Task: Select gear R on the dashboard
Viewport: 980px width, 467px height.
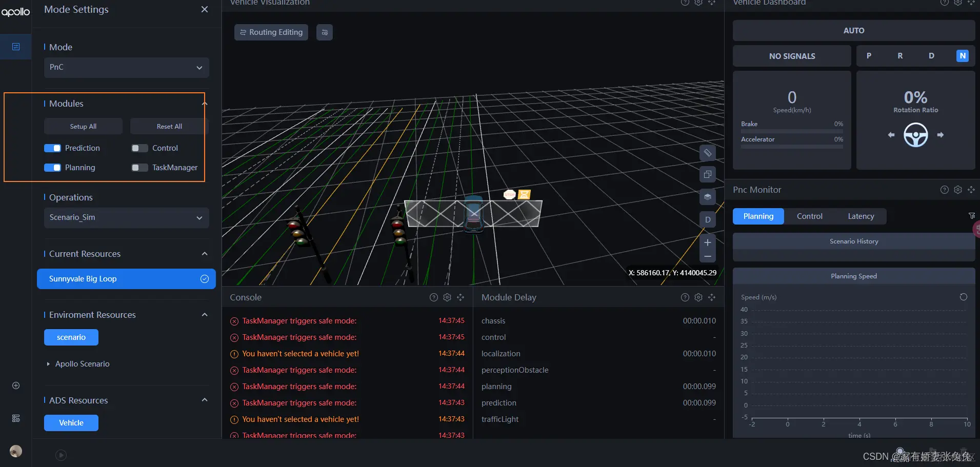Action: tap(900, 56)
